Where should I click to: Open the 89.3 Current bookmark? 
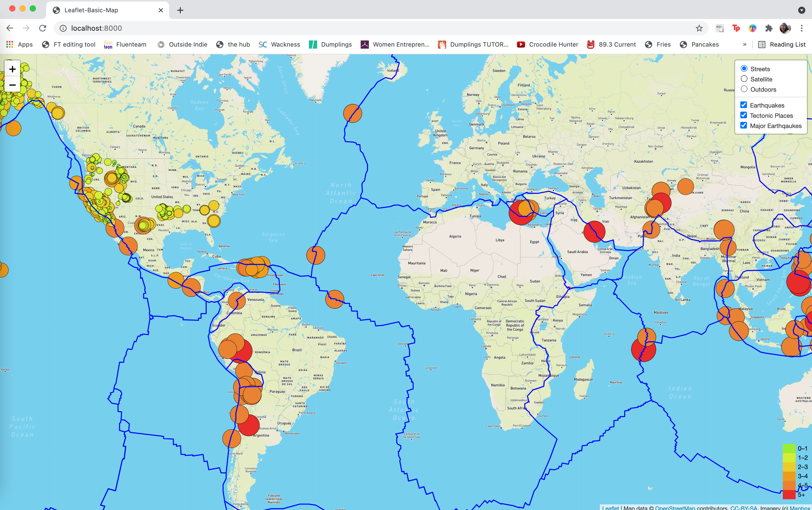tap(611, 45)
